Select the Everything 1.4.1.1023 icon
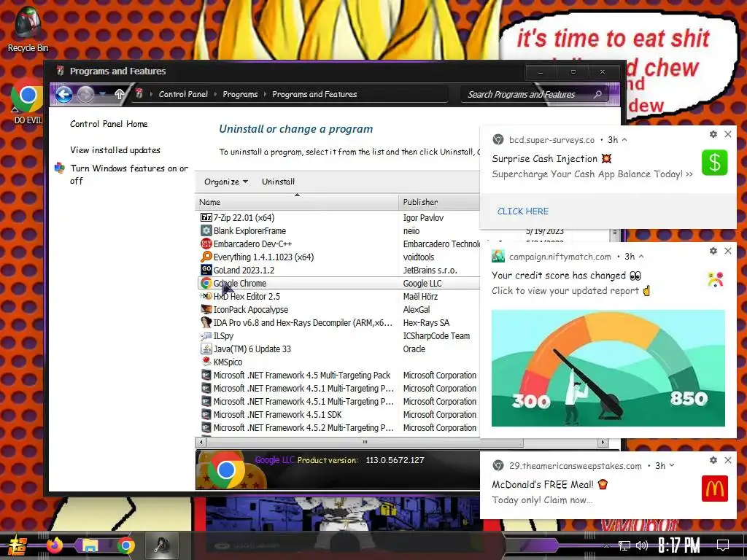 pyautogui.click(x=206, y=257)
